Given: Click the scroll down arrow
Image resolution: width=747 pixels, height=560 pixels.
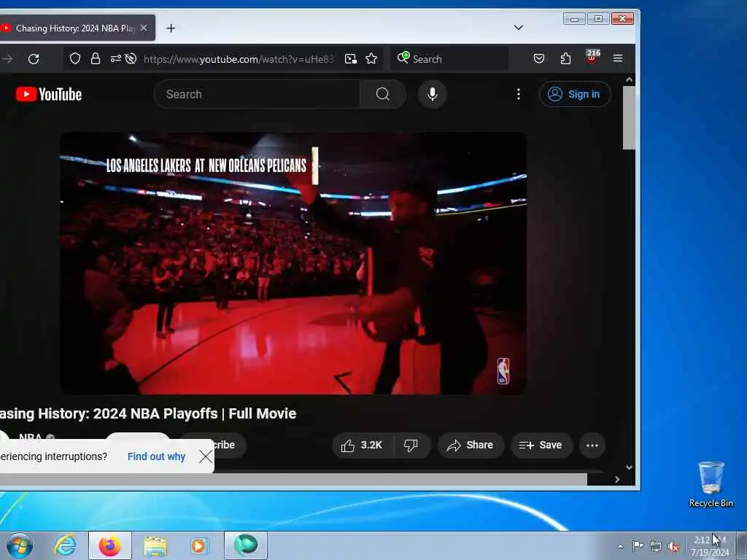Looking at the screenshot, I should [x=629, y=467].
